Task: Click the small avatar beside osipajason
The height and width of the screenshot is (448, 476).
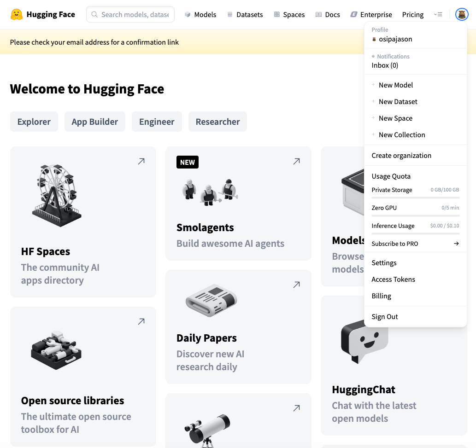Action: click(x=374, y=39)
